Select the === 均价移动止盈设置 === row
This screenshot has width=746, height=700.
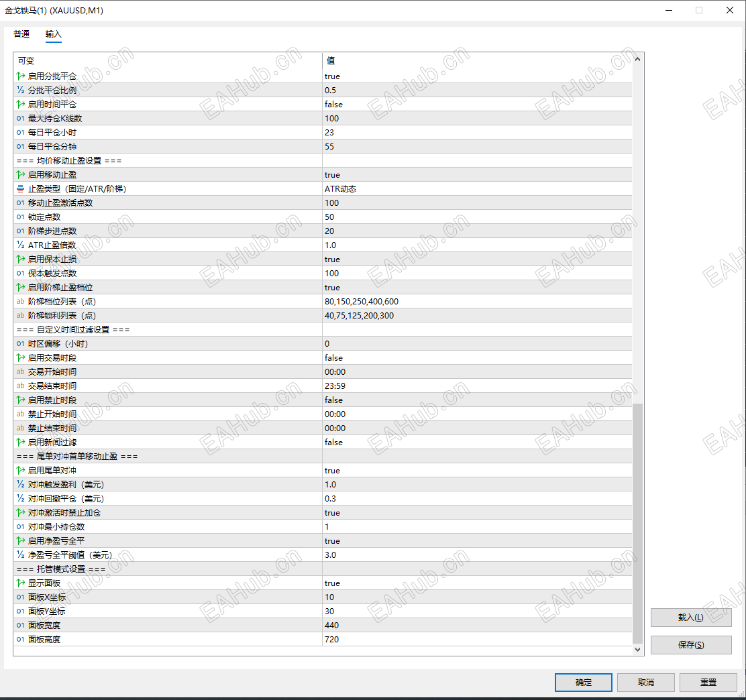pyautogui.click(x=323, y=161)
